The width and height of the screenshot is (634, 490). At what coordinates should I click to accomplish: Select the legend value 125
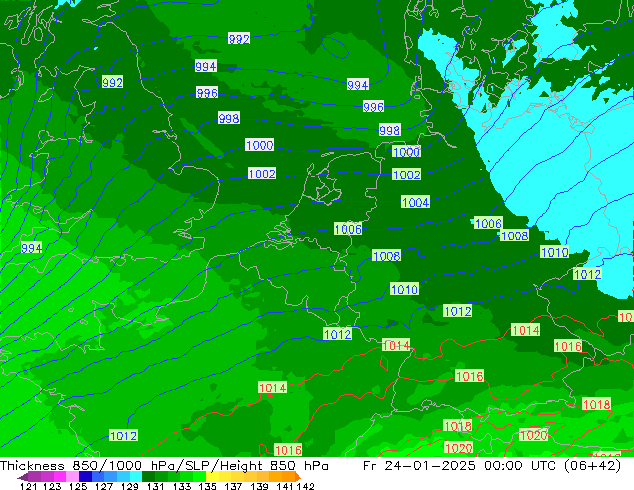[x=78, y=486]
